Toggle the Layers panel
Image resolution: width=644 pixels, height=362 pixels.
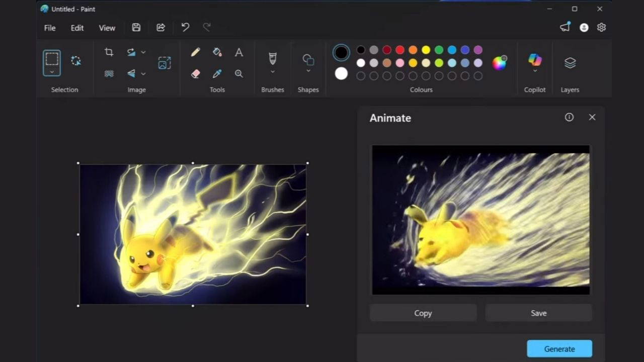(x=570, y=63)
